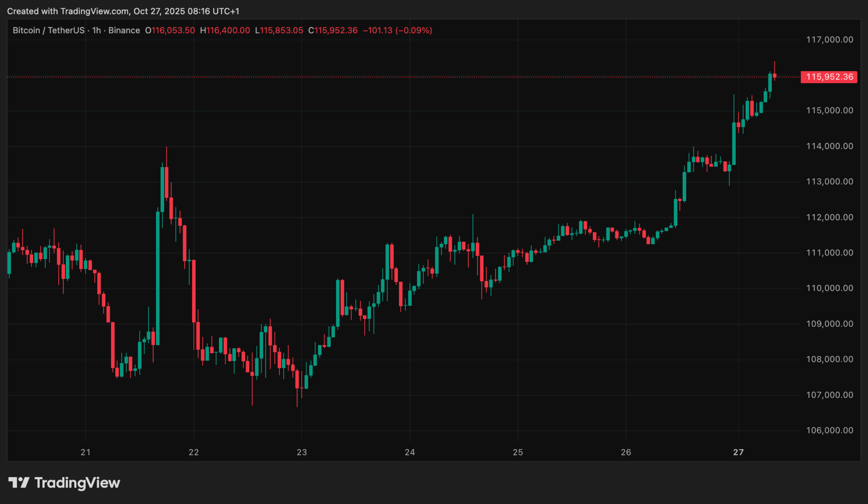
Task: Click the red current price label 115,952.36
Action: point(829,77)
